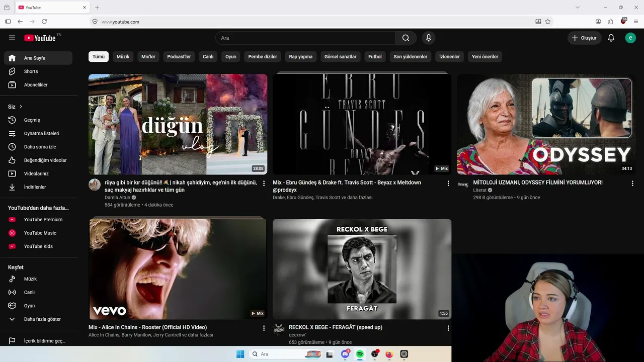644x362 pixels.
Task: Open Abonelikler in the sidebar
Action: coord(38,85)
